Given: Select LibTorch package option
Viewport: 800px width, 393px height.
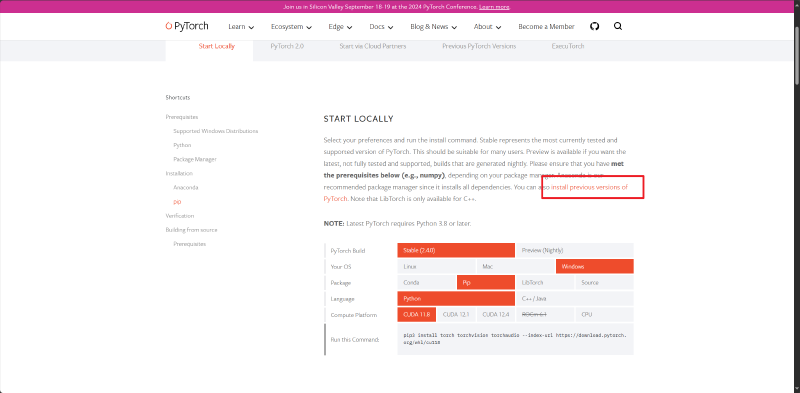Looking at the screenshot, I should tap(545, 282).
